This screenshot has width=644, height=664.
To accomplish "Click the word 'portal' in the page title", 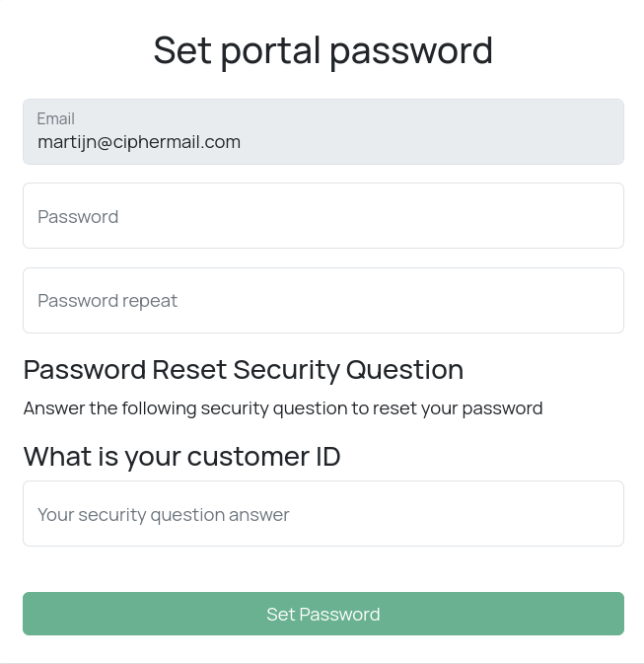I will point(270,50).
